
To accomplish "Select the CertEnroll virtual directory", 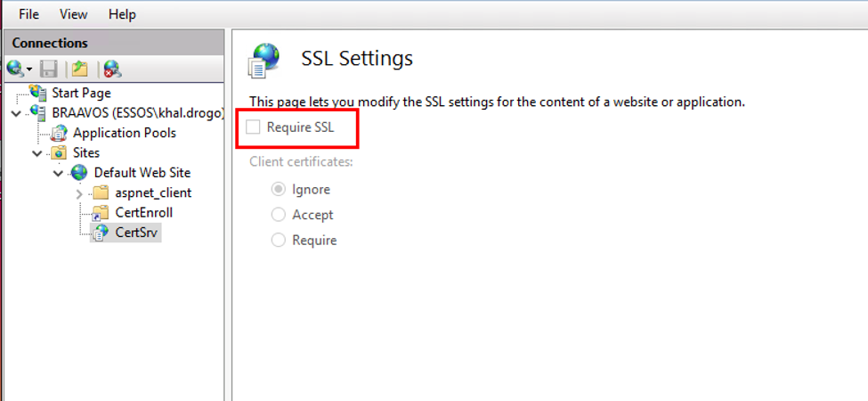I will click(143, 212).
